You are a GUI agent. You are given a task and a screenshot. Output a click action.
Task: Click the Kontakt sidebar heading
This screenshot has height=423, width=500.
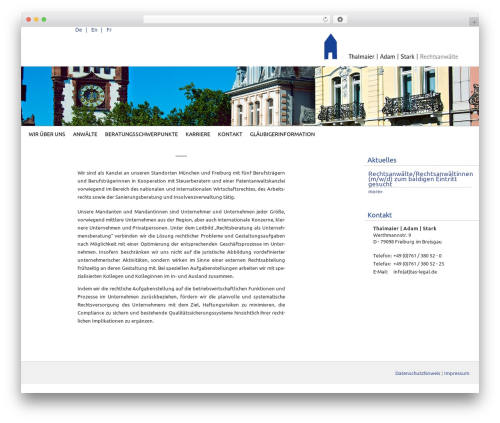click(379, 215)
